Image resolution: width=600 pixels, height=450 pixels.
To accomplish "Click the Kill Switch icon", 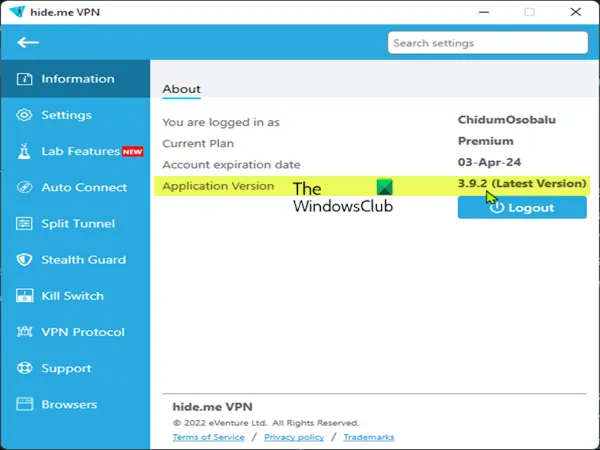I will [24, 296].
